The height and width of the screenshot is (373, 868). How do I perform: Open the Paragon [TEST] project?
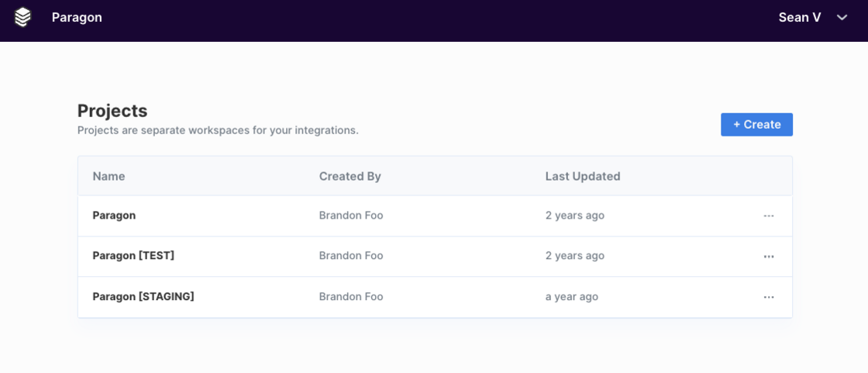coord(133,256)
